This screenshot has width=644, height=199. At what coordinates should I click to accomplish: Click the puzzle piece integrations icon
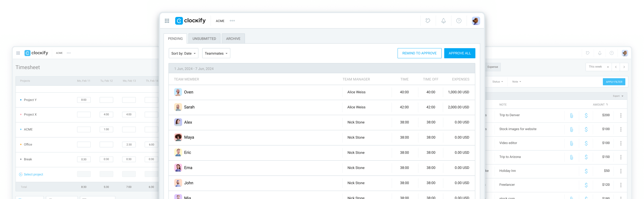click(x=428, y=21)
